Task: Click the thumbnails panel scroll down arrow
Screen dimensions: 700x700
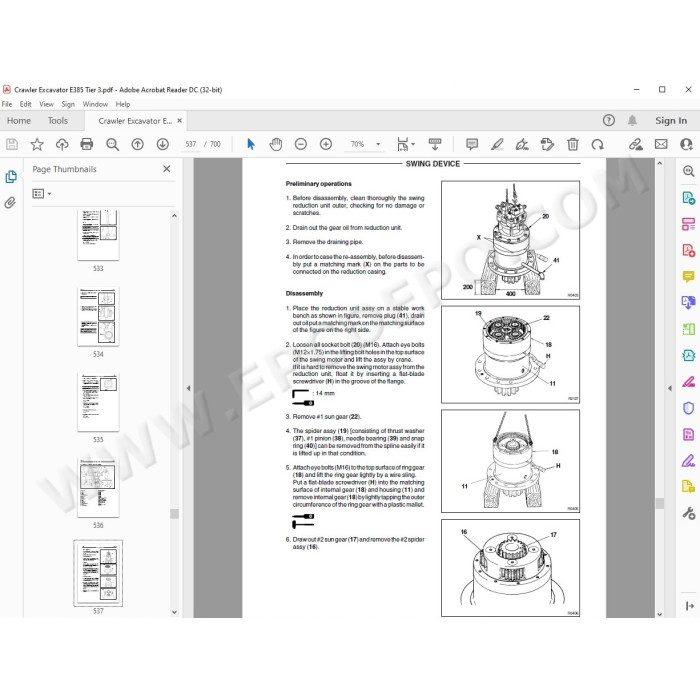Action: coord(175,612)
